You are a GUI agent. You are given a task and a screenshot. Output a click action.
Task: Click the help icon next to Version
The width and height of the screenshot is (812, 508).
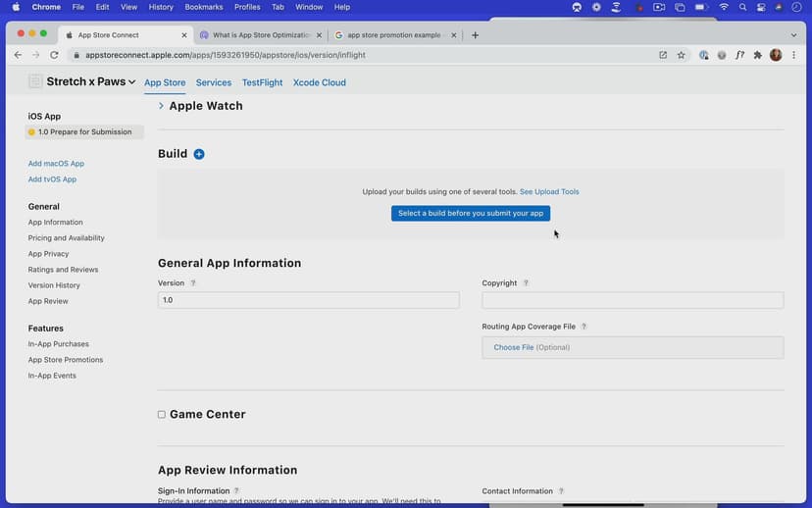click(193, 283)
